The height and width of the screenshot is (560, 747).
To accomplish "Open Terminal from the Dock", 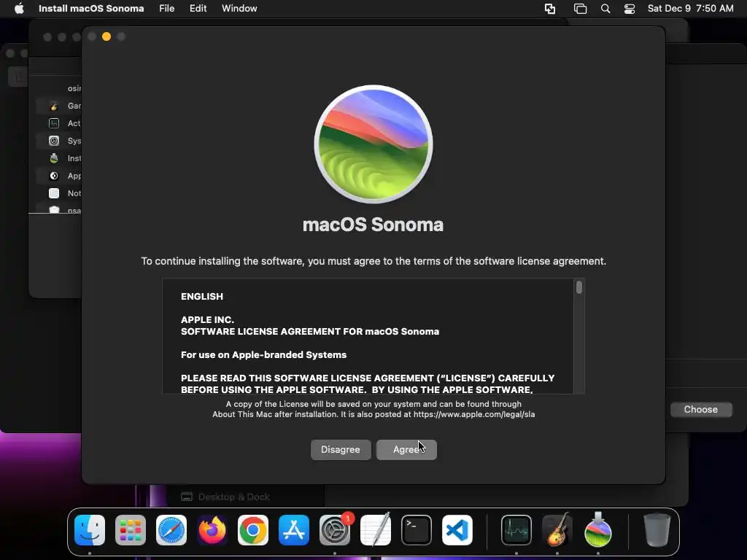I will [417, 530].
